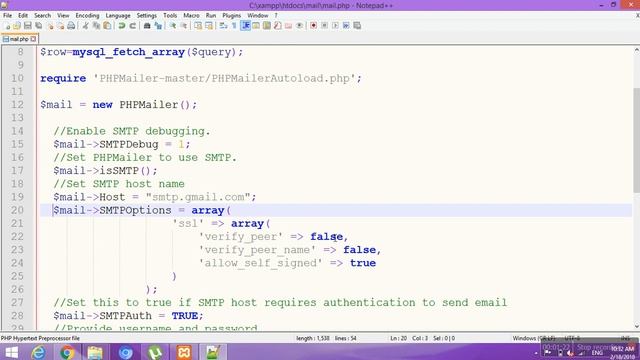
Task: Click the Zoom In toolbar icon
Action: (x=173, y=26)
